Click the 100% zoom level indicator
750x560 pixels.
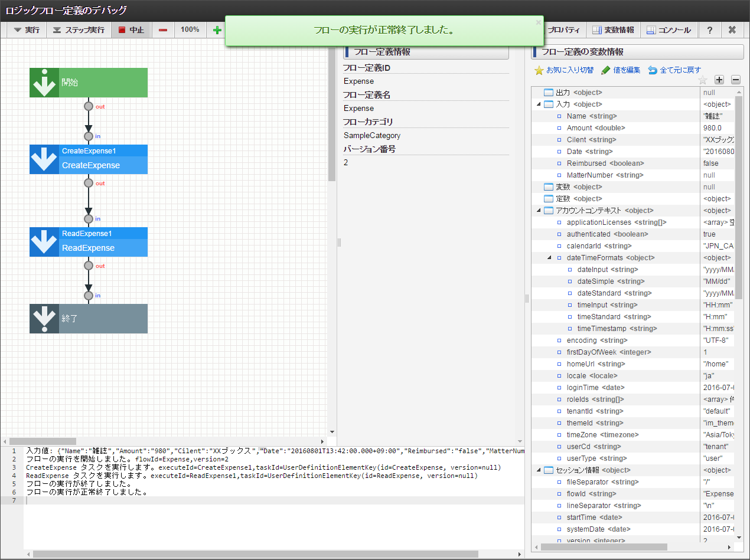pyautogui.click(x=190, y=30)
